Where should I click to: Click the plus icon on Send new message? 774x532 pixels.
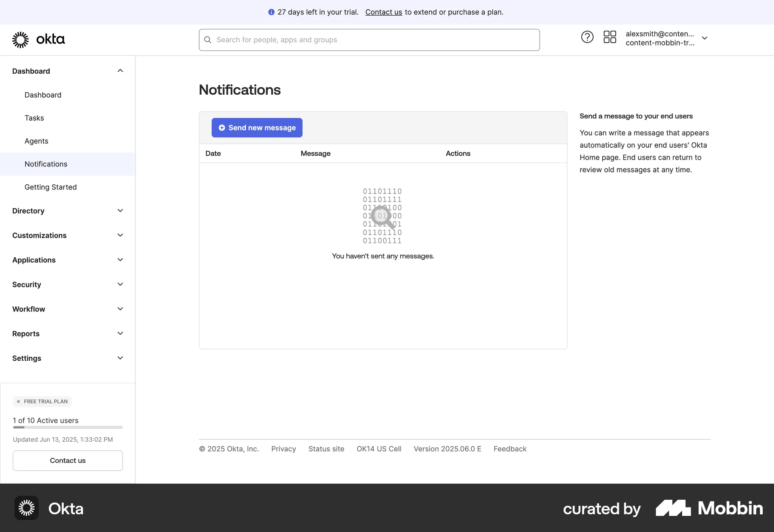tap(222, 128)
